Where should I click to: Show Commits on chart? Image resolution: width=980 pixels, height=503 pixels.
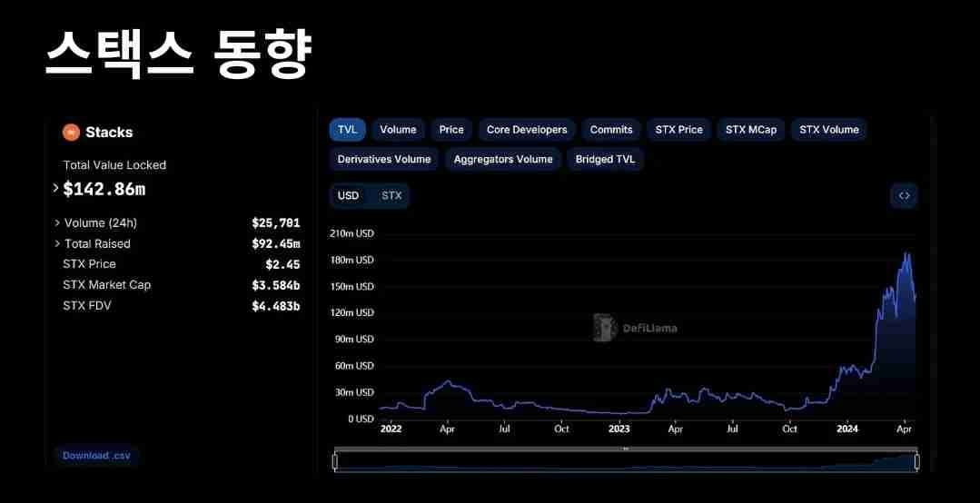(x=611, y=130)
